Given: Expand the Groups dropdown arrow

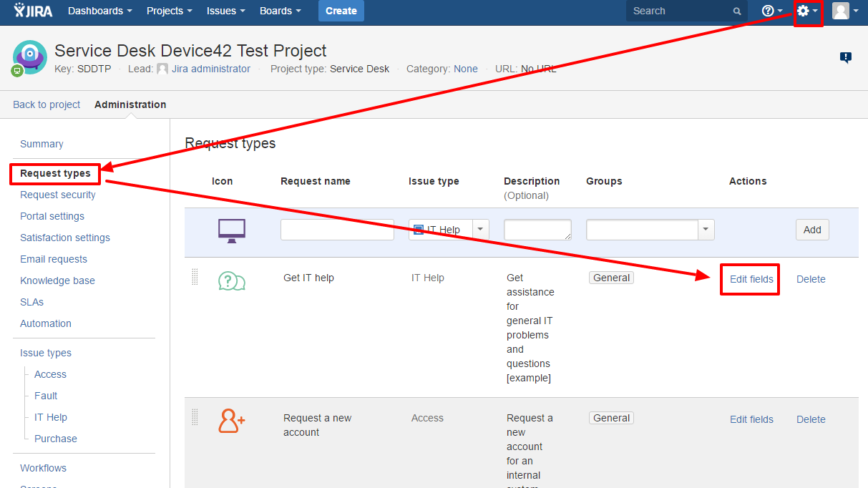Looking at the screenshot, I should tap(706, 230).
